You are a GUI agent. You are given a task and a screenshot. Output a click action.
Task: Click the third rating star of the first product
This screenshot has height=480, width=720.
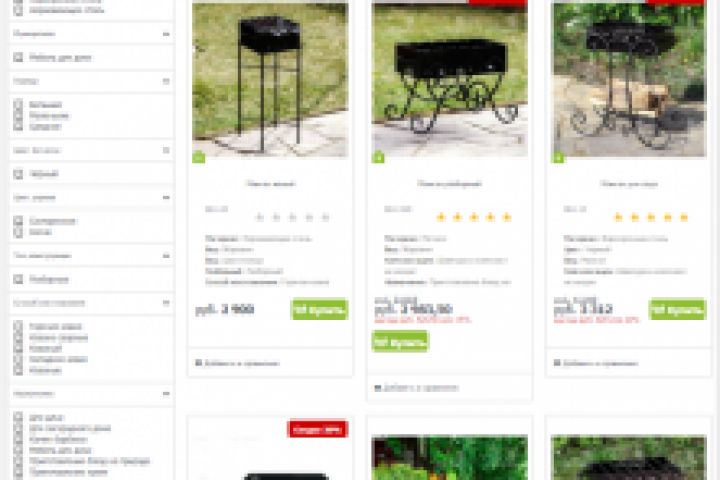(x=292, y=217)
